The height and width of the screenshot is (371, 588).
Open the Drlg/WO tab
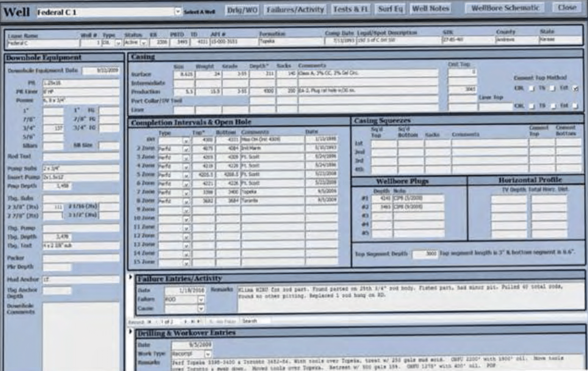pos(242,10)
